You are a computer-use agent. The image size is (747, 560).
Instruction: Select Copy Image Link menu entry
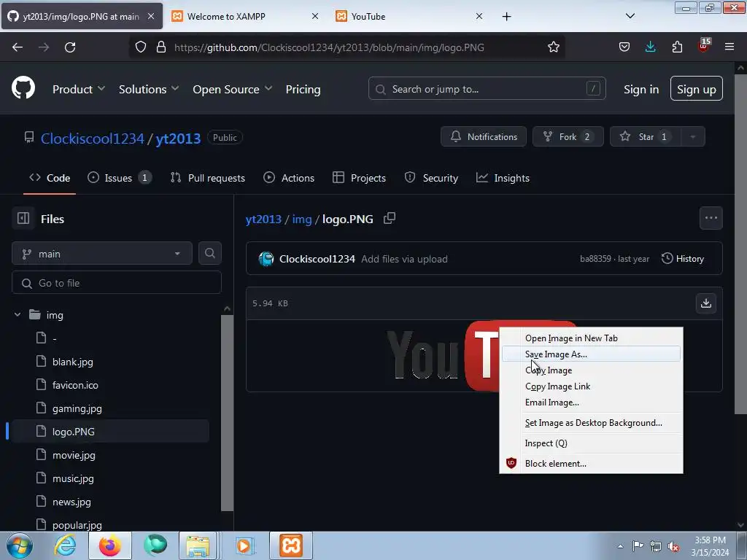click(x=591, y=386)
